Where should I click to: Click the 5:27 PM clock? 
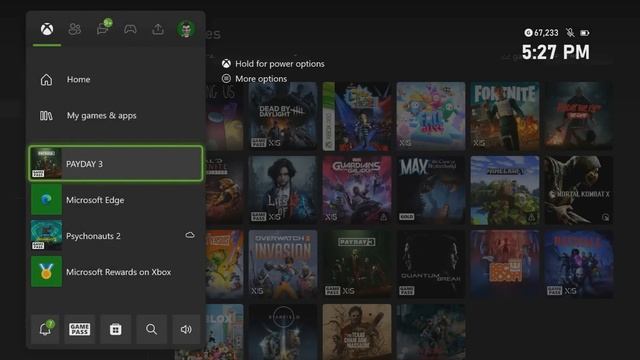click(x=556, y=52)
